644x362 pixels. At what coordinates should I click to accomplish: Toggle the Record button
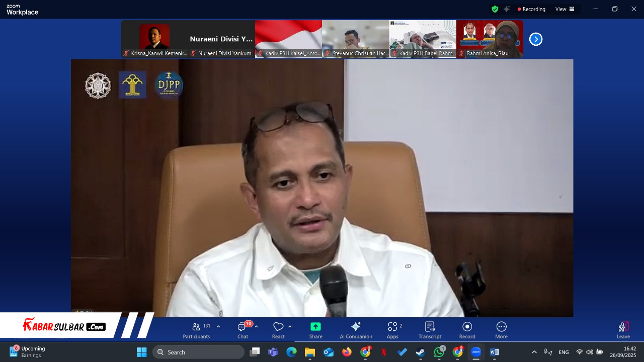(467, 330)
